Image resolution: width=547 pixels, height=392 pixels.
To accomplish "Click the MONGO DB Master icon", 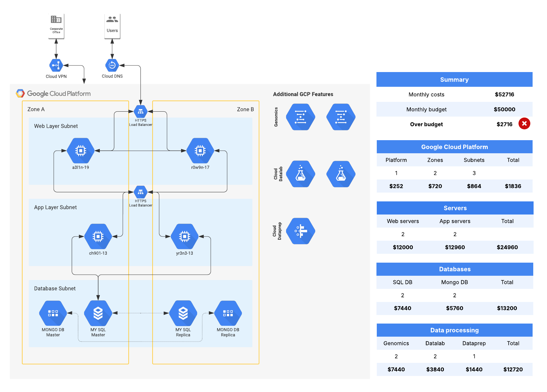I will pyautogui.click(x=53, y=313).
